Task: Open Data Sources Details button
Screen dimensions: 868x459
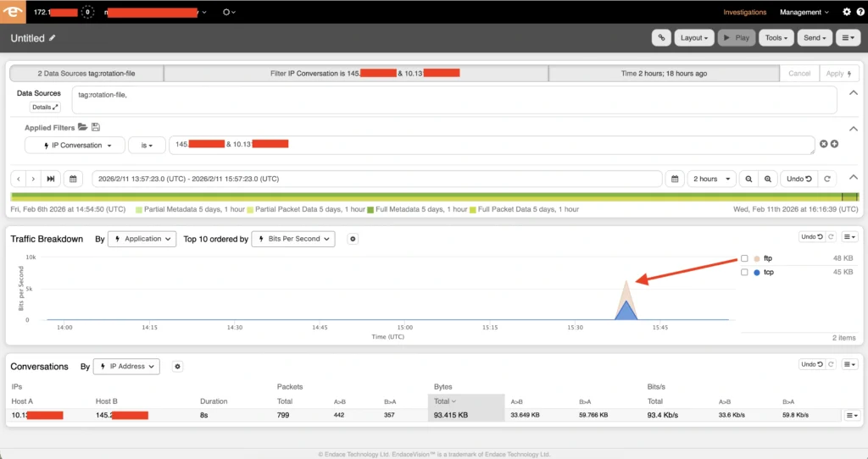Action: (x=45, y=108)
